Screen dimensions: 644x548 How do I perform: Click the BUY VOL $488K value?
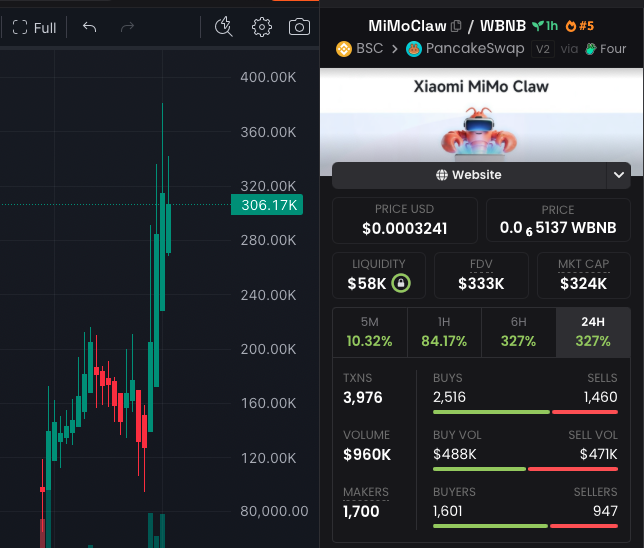click(x=455, y=454)
